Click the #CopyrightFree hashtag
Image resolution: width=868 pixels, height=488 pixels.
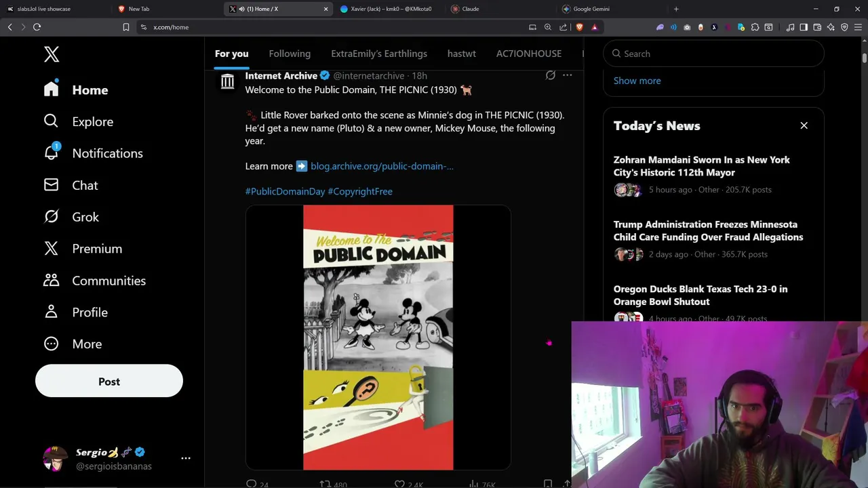click(x=360, y=191)
